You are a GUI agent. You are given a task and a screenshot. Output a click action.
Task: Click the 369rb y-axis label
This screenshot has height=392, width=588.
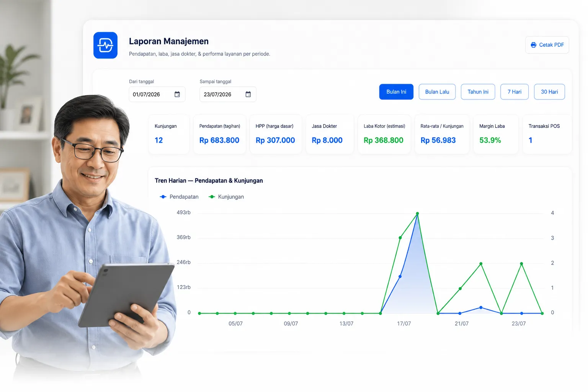pos(183,237)
